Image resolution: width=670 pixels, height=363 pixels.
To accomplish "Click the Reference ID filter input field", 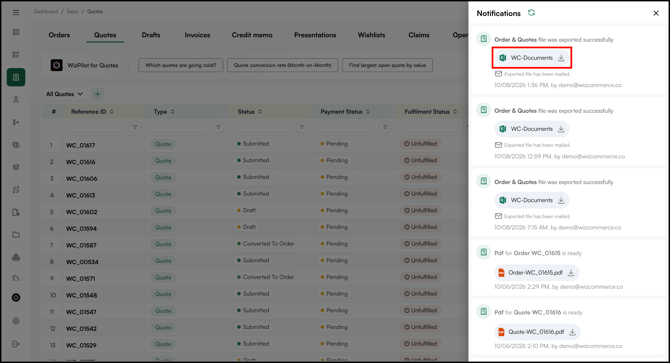I will point(95,127).
